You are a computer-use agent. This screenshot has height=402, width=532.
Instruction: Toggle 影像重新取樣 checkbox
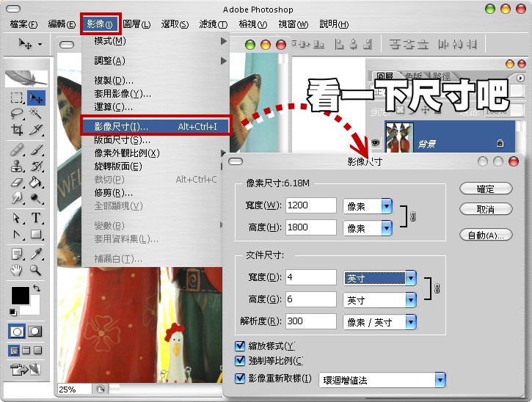coord(240,379)
